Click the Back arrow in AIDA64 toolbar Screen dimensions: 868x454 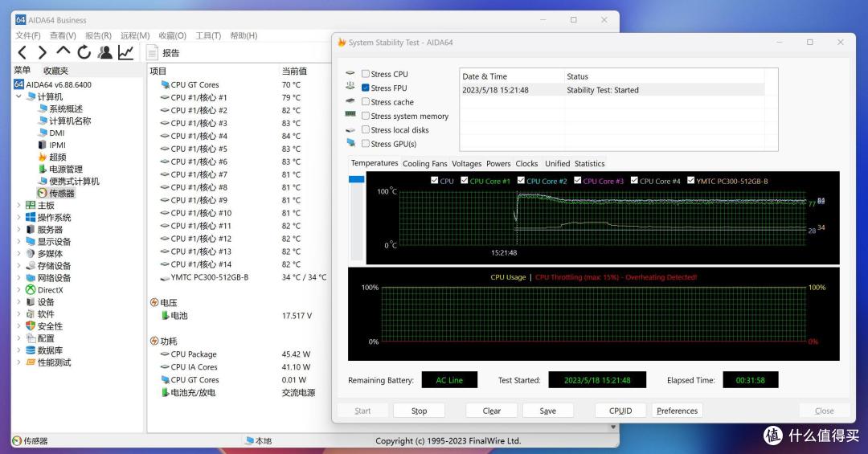click(x=23, y=52)
